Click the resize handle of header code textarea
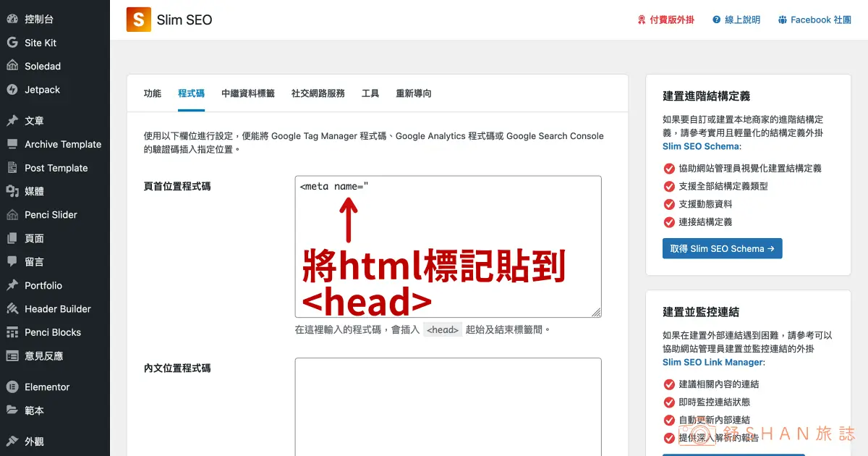 tap(596, 312)
